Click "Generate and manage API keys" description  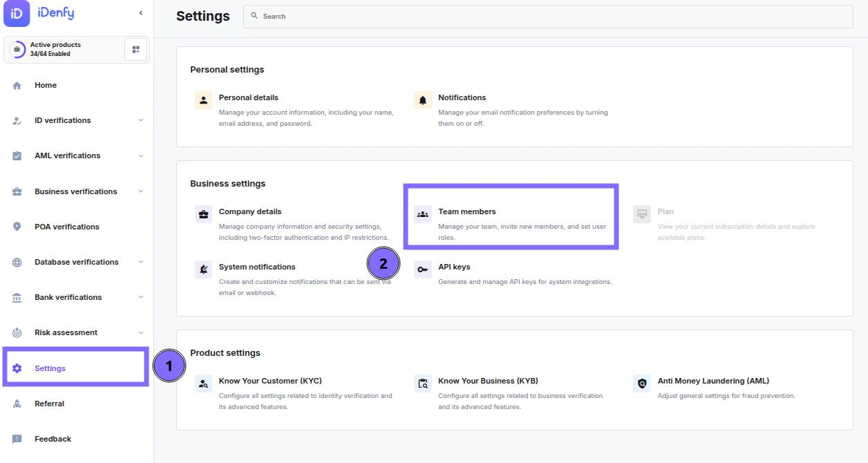(x=525, y=282)
